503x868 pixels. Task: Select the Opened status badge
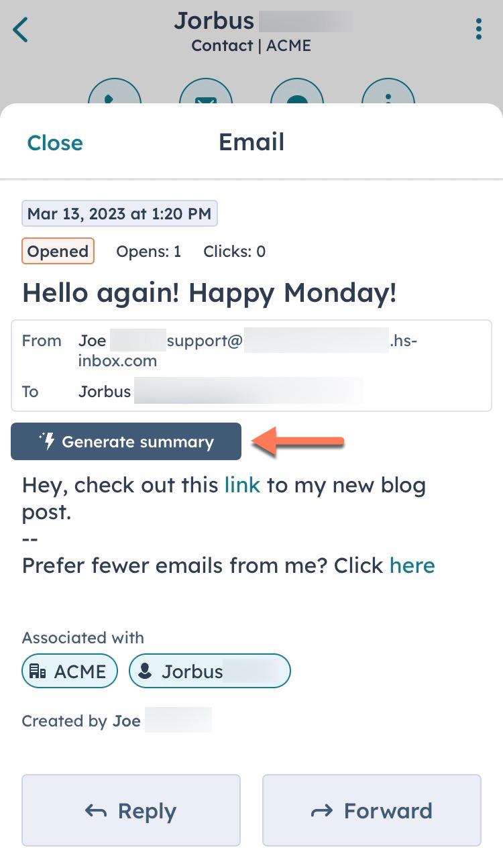[x=58, y=251]
